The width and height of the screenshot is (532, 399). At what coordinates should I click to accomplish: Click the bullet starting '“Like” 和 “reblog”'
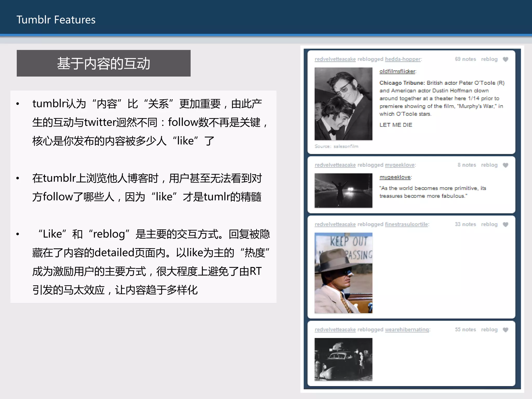point(151,262)
